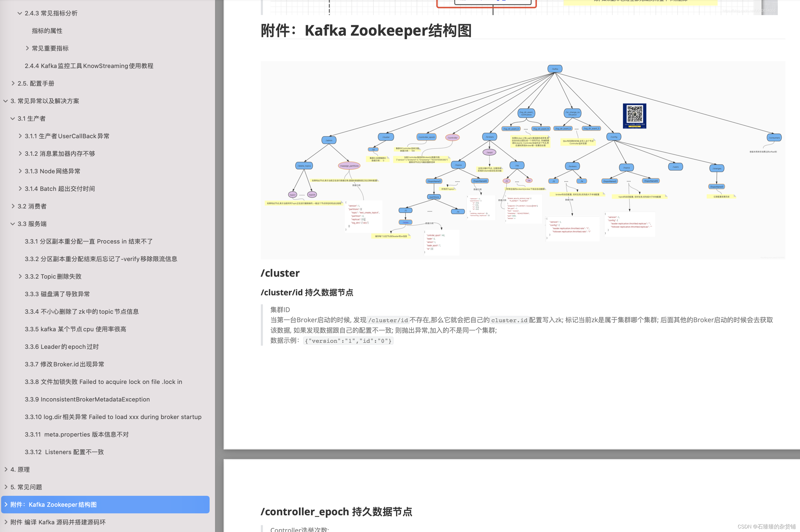Expand 附件 编译 Kafka 源码并搭建源码环
Viewport: 800px width, 532px height.
(6, 522)
